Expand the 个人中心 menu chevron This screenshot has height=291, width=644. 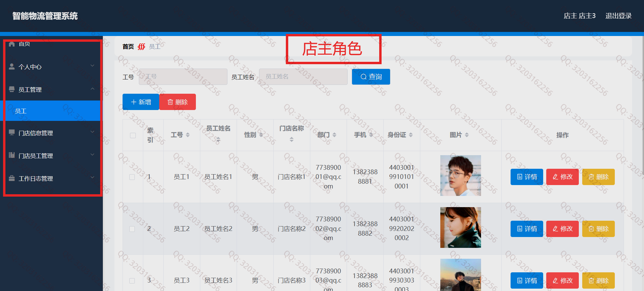click(x=92, y=66)
